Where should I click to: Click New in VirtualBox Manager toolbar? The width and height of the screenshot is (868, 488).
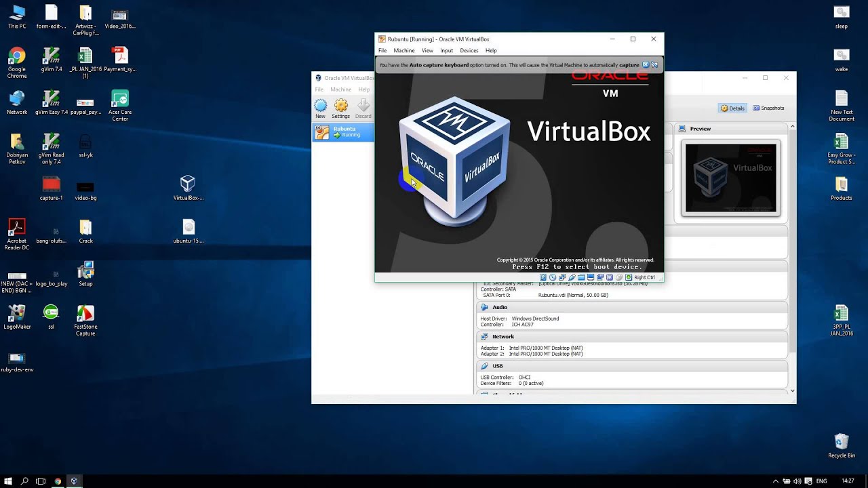click(x=320, y=108)
